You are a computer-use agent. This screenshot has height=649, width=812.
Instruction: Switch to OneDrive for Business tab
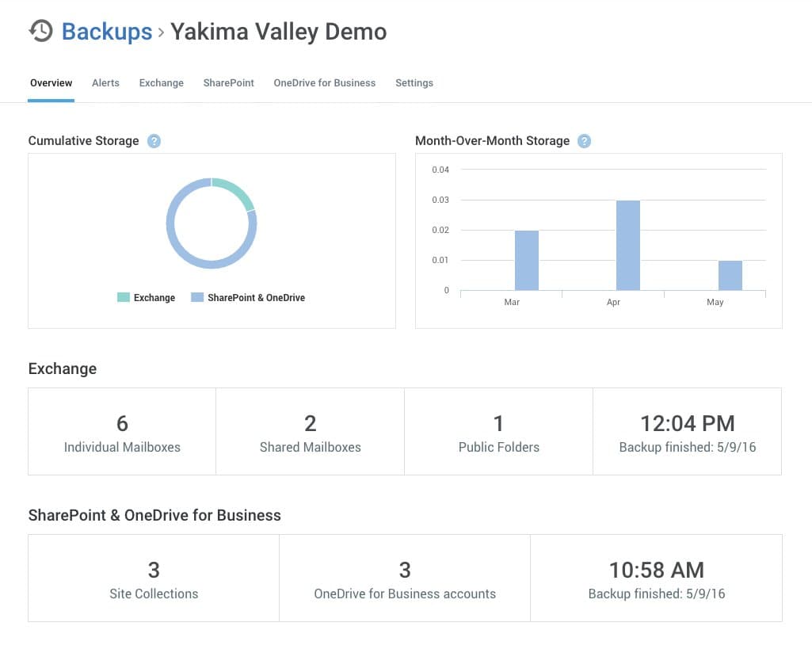325,83
